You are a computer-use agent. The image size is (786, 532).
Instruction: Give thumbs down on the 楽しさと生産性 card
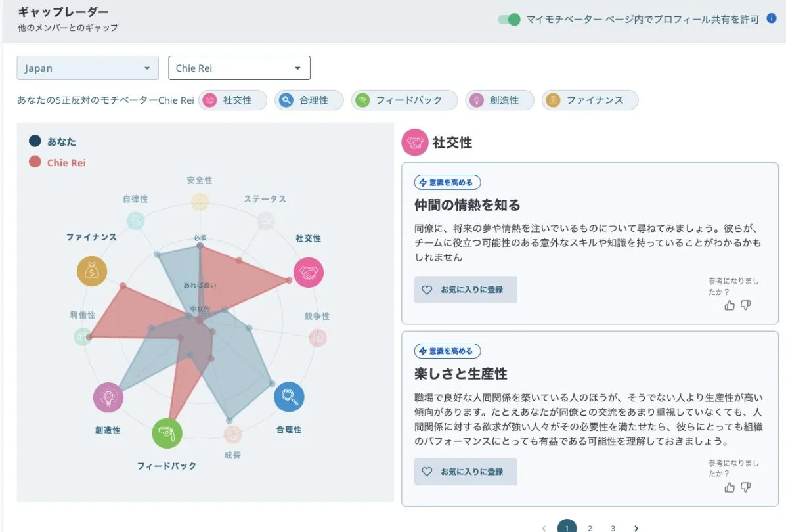click(x=745, y=487)
